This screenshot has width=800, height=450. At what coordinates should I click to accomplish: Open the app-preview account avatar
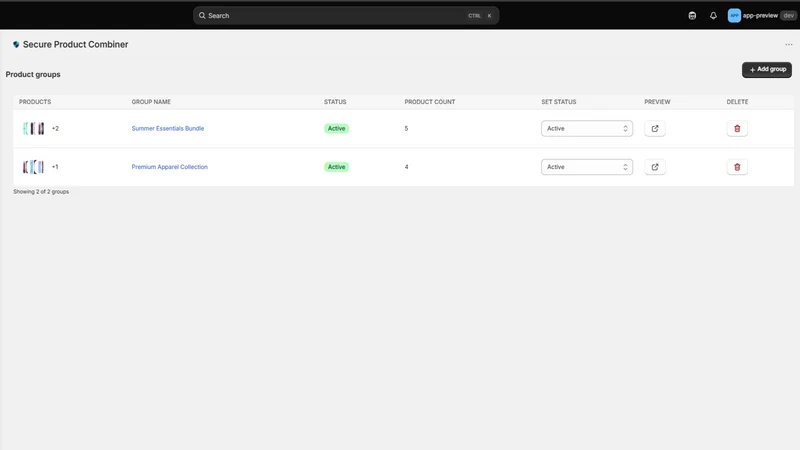[734, 16]
